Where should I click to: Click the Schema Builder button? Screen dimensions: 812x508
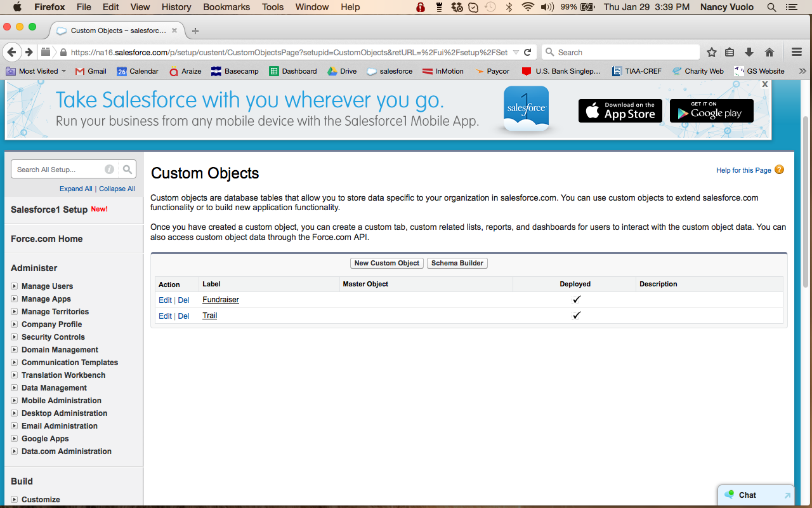457,263
